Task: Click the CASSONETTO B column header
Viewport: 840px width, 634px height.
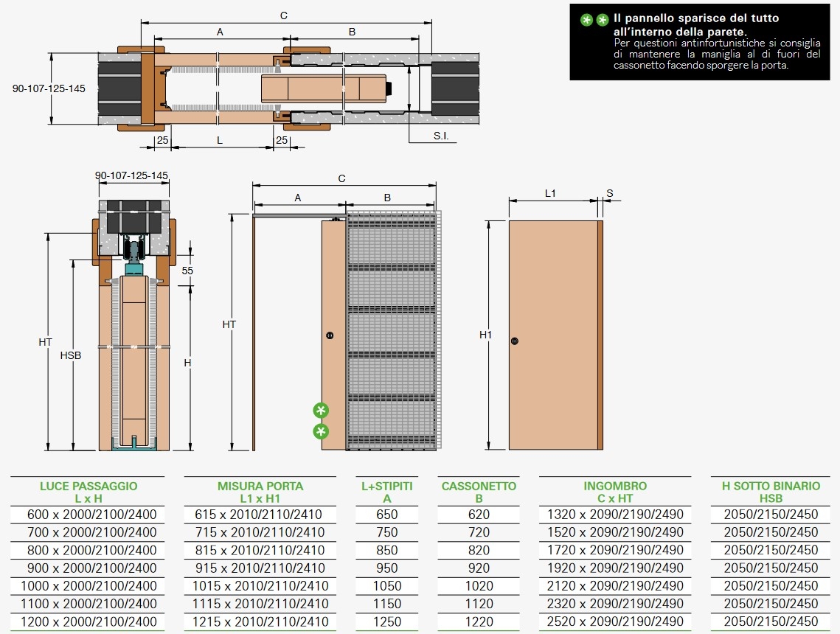Action: click(479, 492)
